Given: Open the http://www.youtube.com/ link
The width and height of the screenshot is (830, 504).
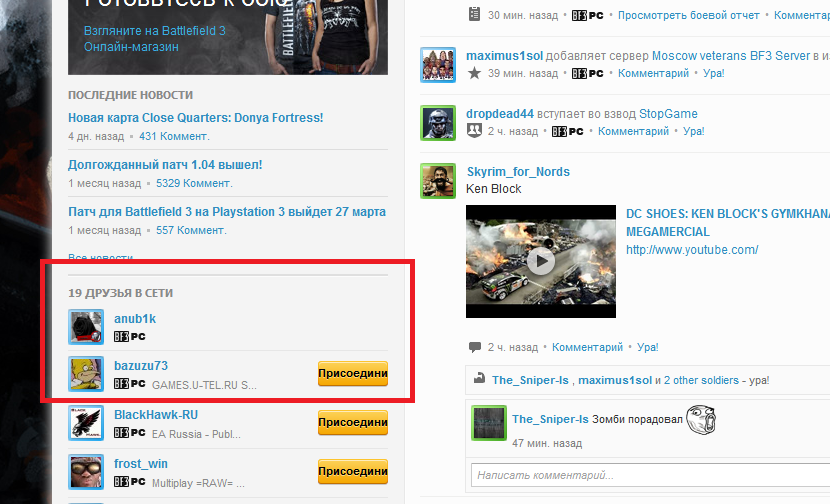Looking at the screenshot, I should (692, 250).
